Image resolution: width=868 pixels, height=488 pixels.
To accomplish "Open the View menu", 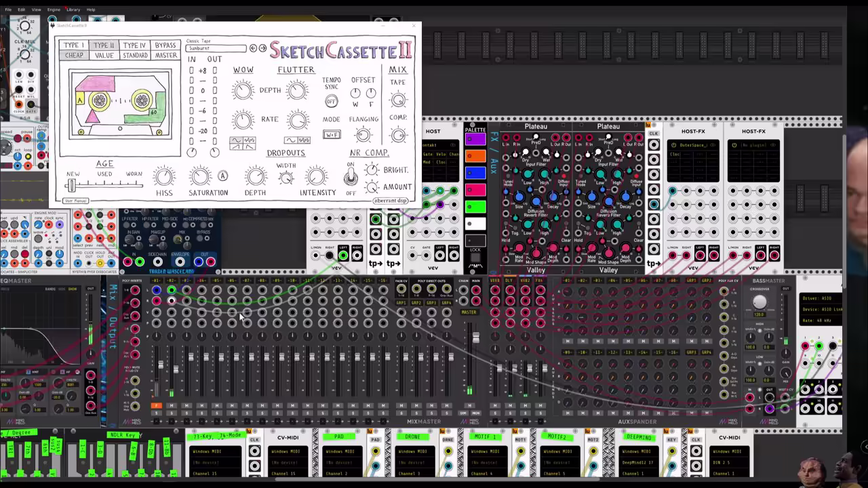I will coord(36,9).
